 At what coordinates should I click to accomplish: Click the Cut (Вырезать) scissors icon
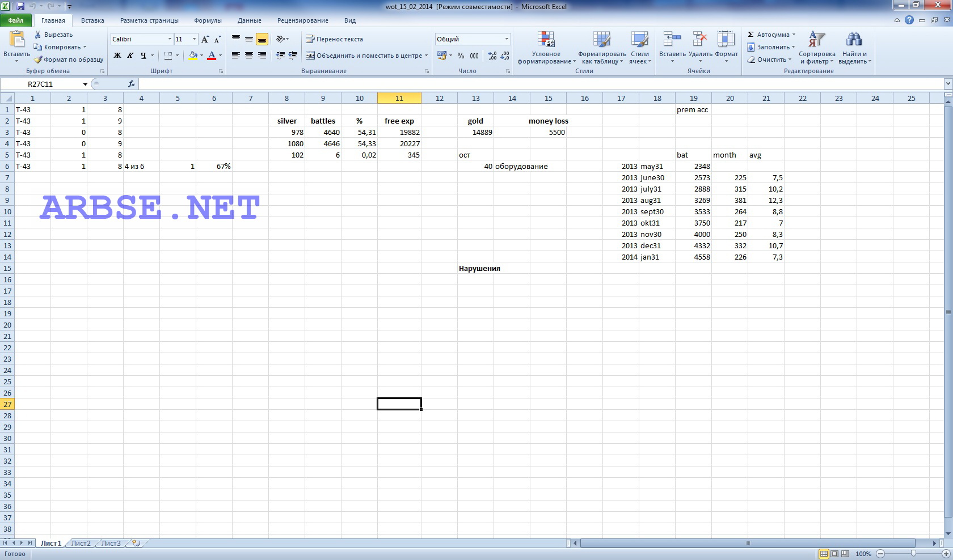37,35
